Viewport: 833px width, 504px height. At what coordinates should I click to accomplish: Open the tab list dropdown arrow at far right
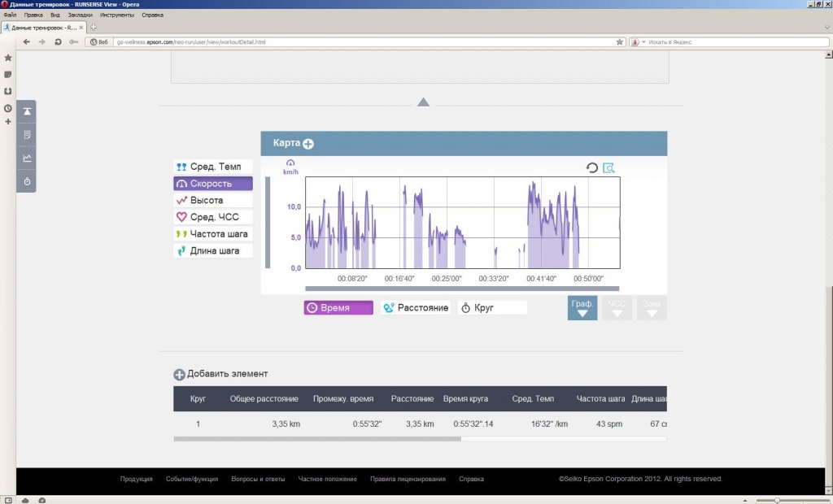826,27
